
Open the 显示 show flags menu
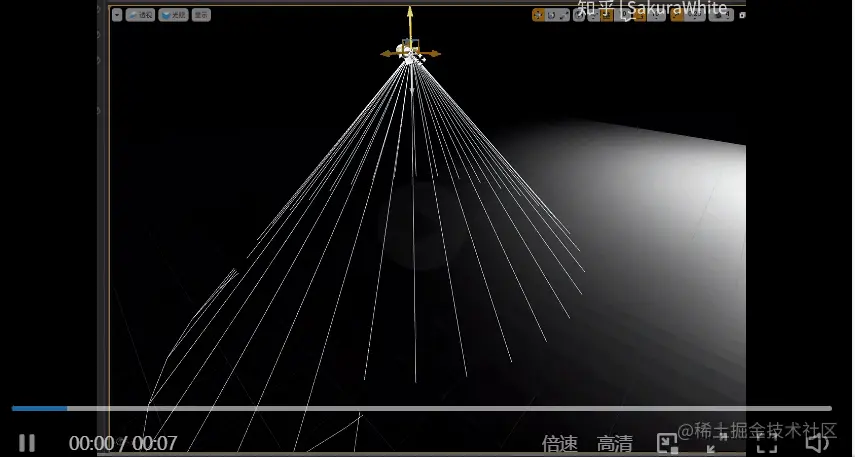[201, 15]
